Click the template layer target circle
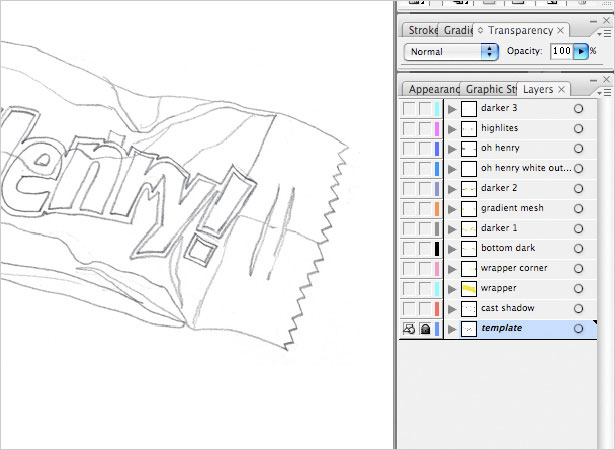The image size is (615, 450). pos(579,329)
